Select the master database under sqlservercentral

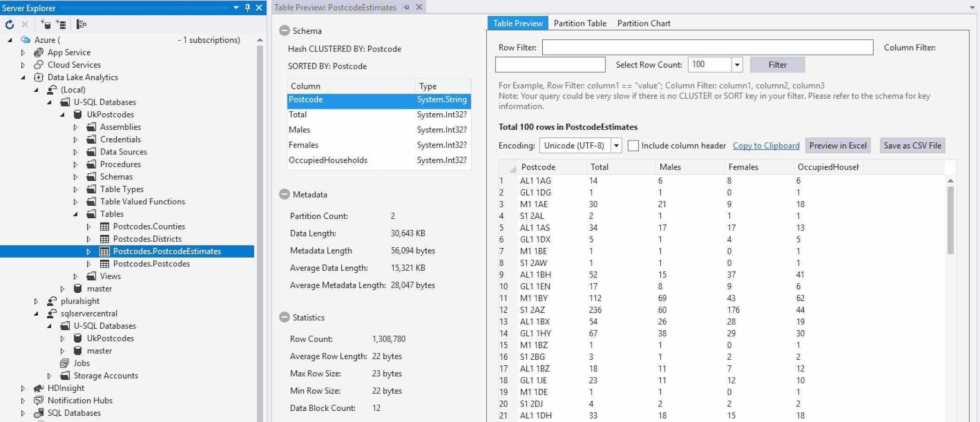pyautogui.click(x=99, y=351)
